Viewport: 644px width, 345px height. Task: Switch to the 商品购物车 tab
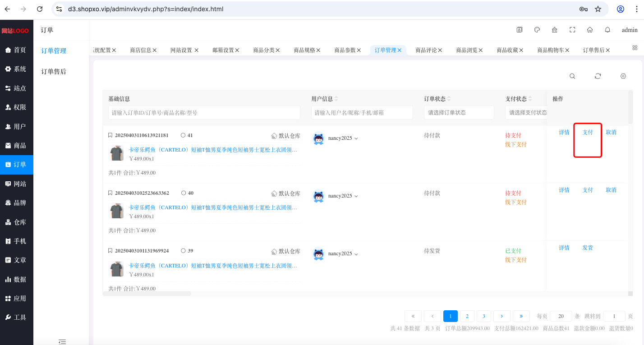pos(551,50)
